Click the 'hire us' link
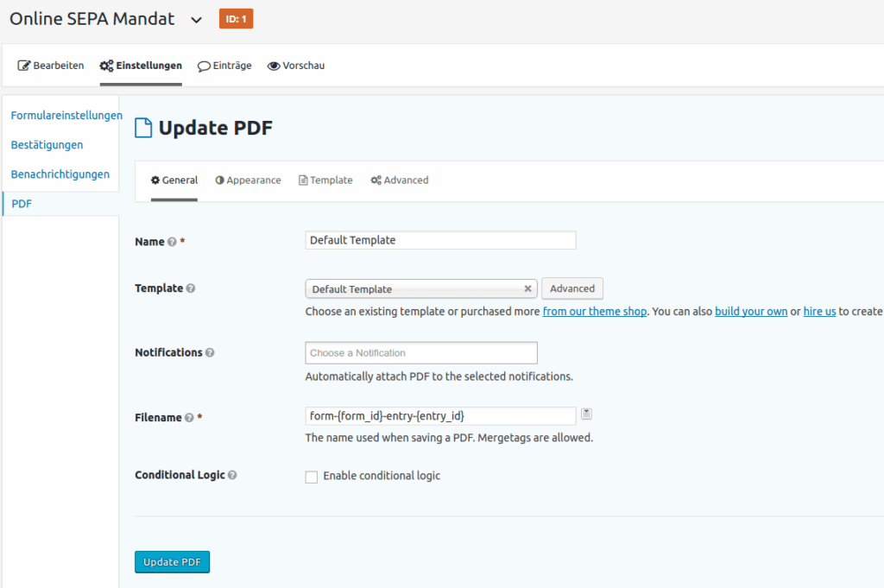Image resolution: width=884 pixels, height=588 pixels. tap(819, 311)
